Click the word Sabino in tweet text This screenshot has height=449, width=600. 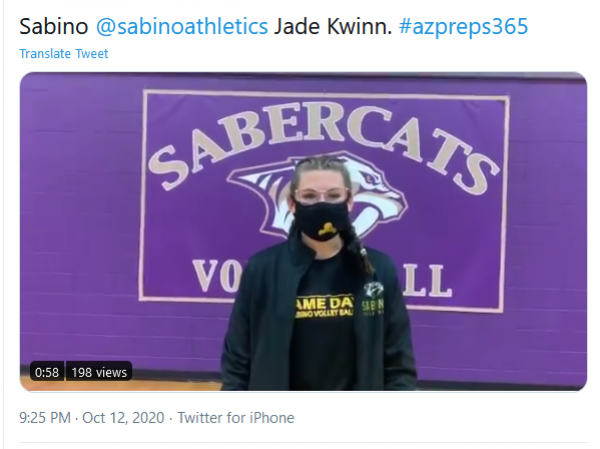click(54, 26)
